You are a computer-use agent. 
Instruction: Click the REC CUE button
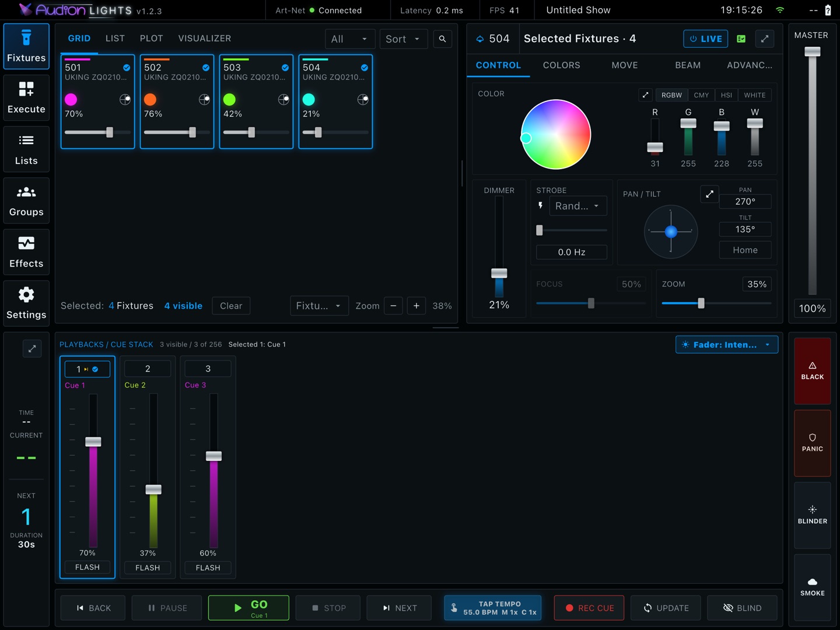589,608
